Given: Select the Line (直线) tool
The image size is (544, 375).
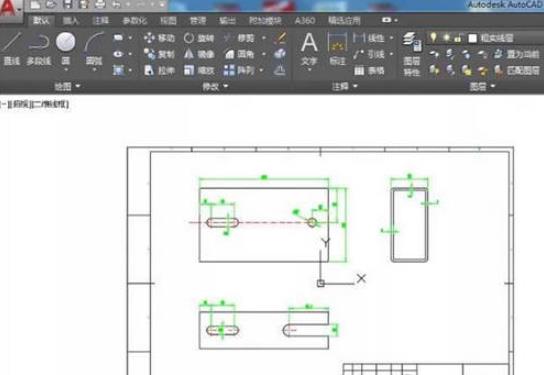Looking at the screenshot, I should click(x=11, y=49).
